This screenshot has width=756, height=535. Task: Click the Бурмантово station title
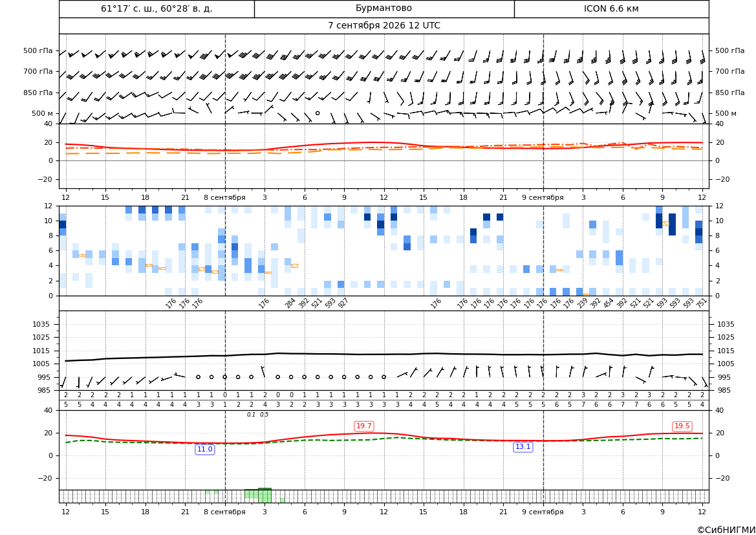pyautogui.click(x=383, y=8)
